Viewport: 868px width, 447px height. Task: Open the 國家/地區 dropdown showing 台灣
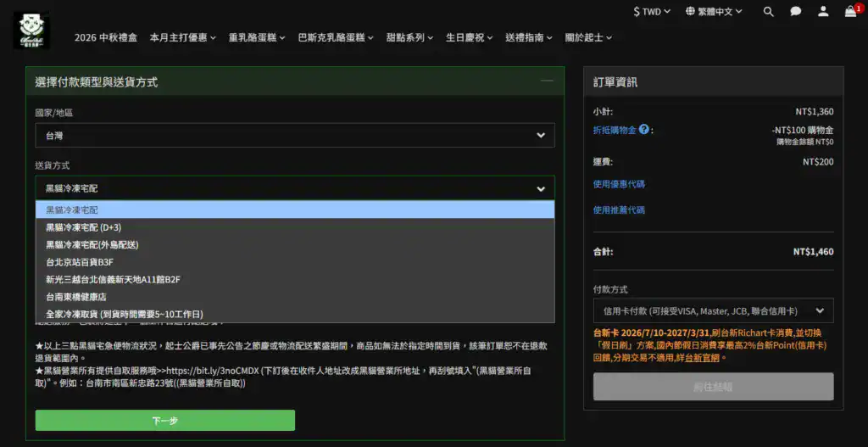point(294,135)
